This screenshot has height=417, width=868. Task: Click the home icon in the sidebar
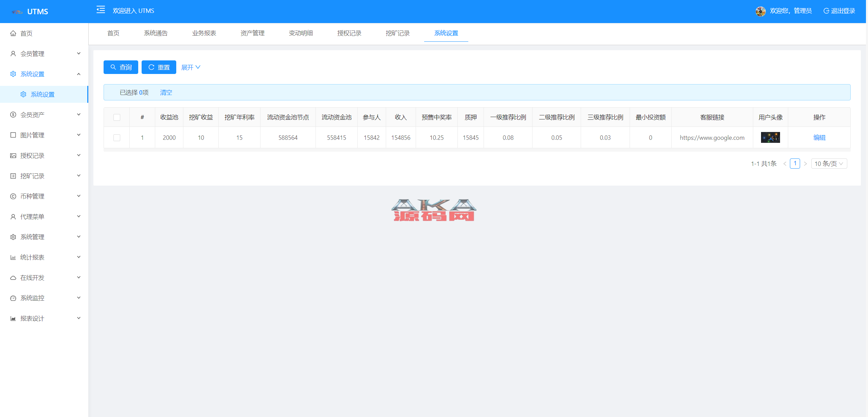coord(13,33)
